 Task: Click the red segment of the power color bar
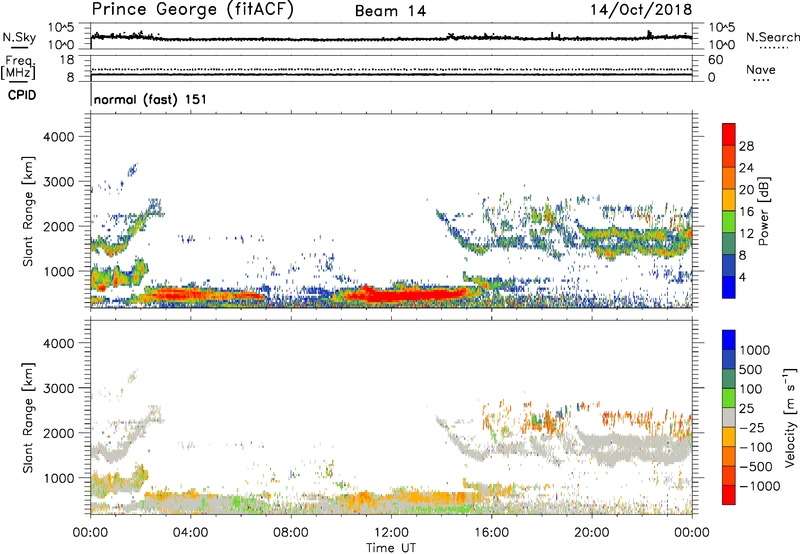tap(729, 134)
